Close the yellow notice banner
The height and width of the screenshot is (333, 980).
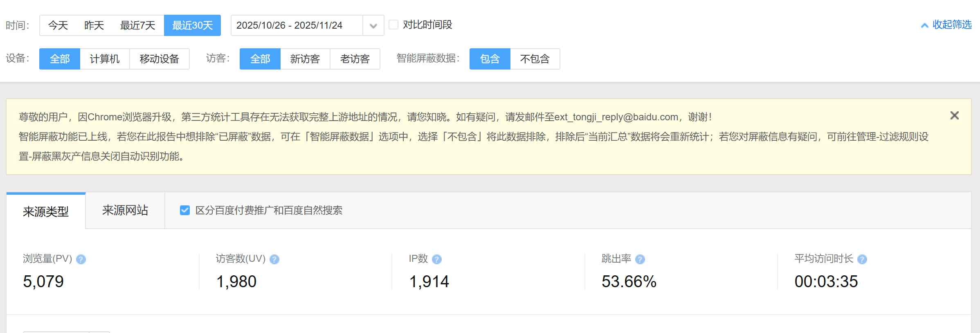point(954,116)
